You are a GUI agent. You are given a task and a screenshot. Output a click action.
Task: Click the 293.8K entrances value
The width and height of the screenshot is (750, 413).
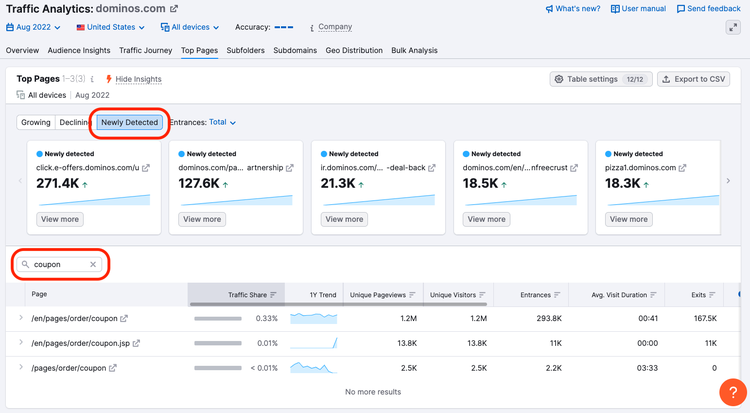(x=549, y=318)
